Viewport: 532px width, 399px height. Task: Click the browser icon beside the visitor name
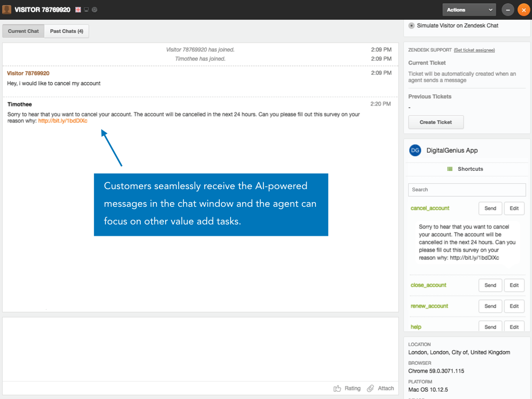coord(94,10)
